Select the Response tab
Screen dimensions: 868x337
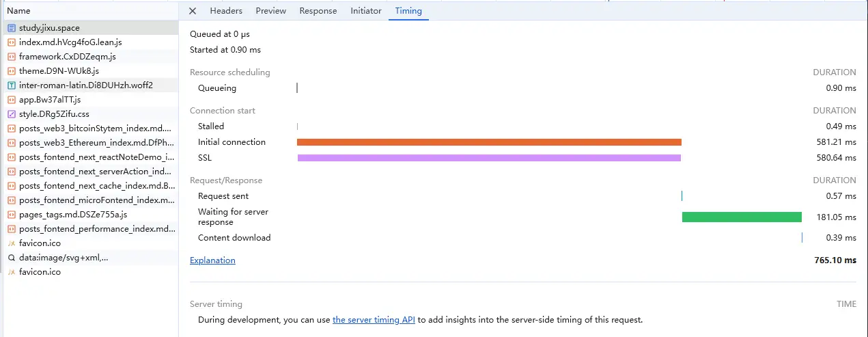pos(318,11)
